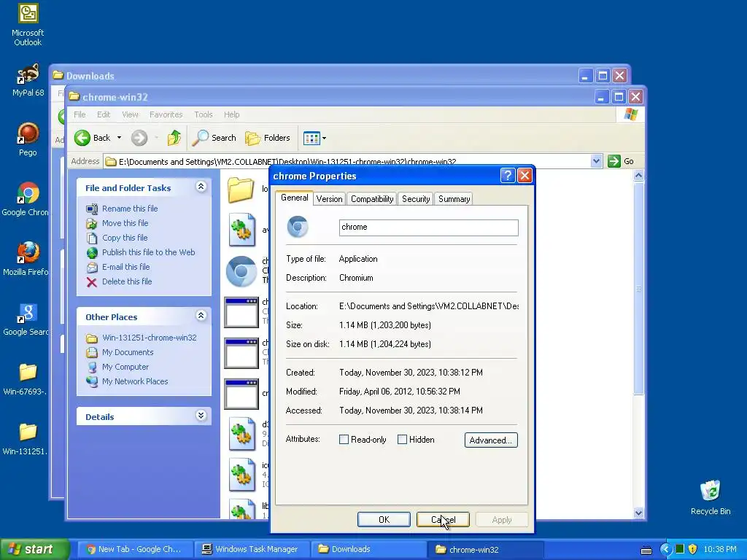
Task: Open Search pane from toolbar
Action: coord(214,138)
